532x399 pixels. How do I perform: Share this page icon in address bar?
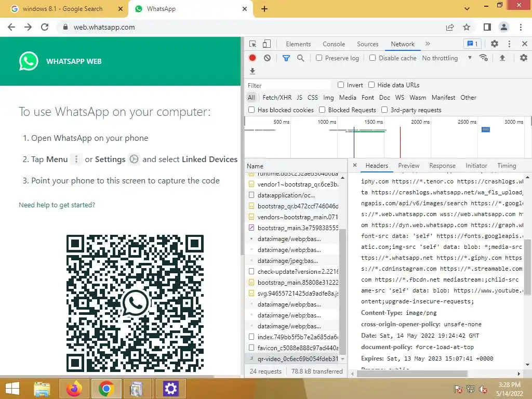(450, 27)
